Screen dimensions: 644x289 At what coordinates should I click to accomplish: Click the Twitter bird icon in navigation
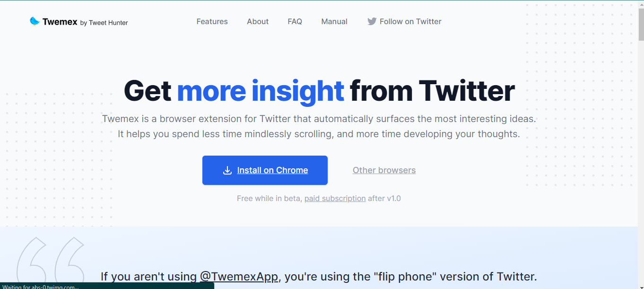[372, 22]
